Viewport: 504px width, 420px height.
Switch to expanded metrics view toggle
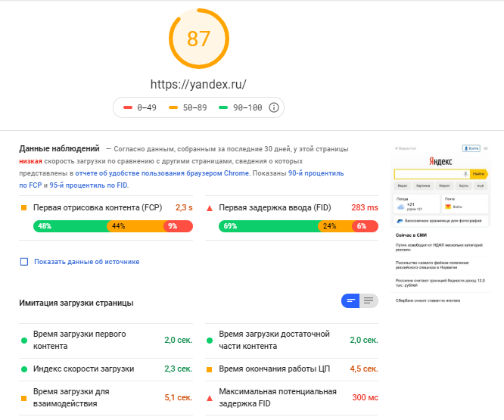[369, 300]
